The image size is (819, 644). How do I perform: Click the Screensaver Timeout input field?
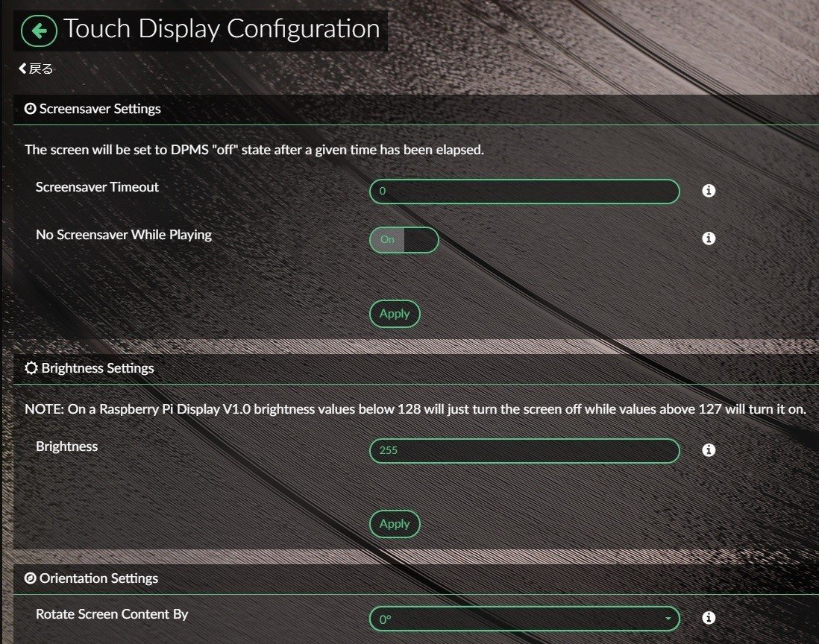pyautogui.click(x=524, y=191)
